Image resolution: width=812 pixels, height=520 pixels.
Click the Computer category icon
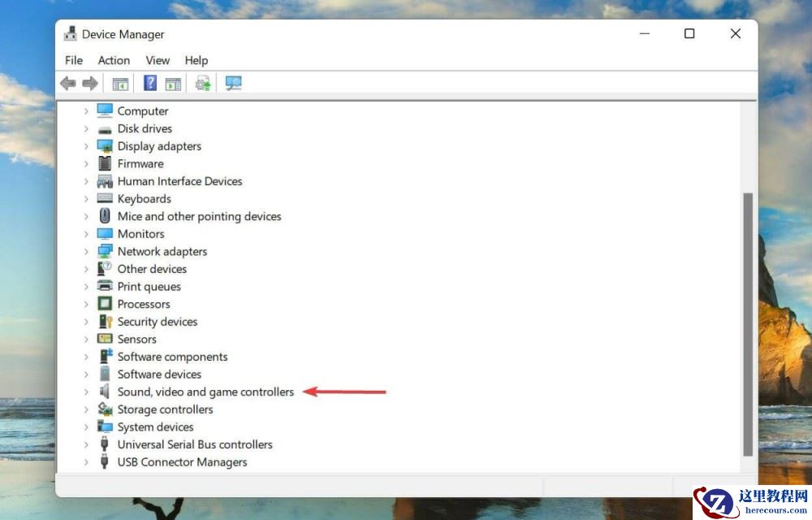105,110
